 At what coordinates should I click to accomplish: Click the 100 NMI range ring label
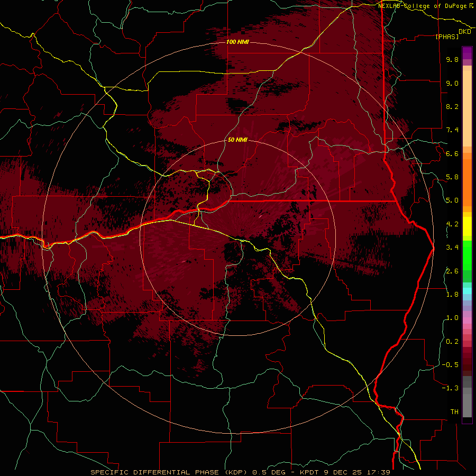237,42
